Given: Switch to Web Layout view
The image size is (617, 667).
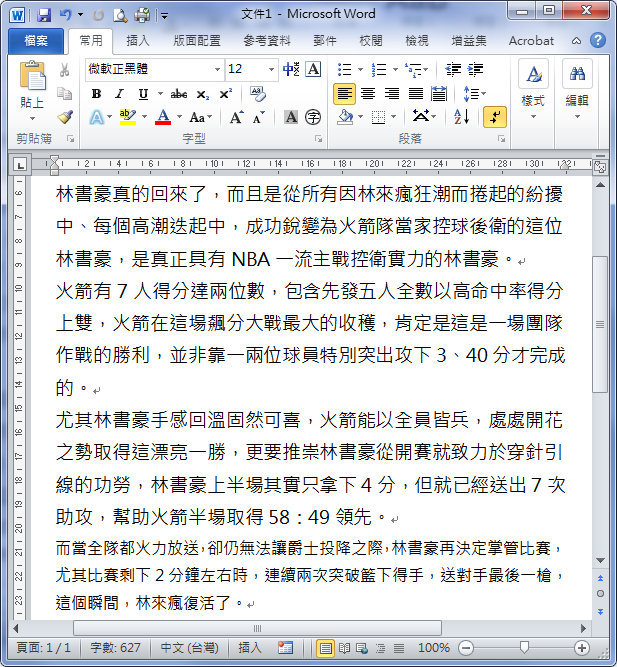Looking at the screenshot, I should click(x=362, y=648).
